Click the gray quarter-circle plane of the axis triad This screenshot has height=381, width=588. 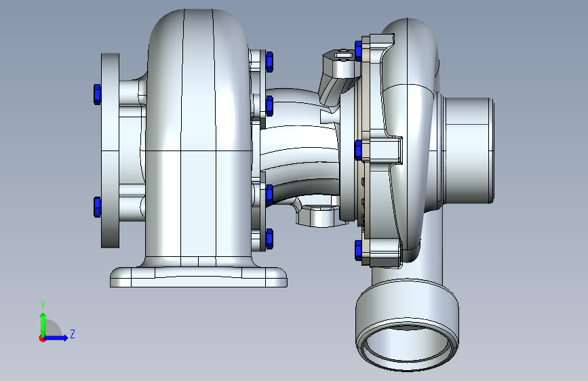coord(54,327)
